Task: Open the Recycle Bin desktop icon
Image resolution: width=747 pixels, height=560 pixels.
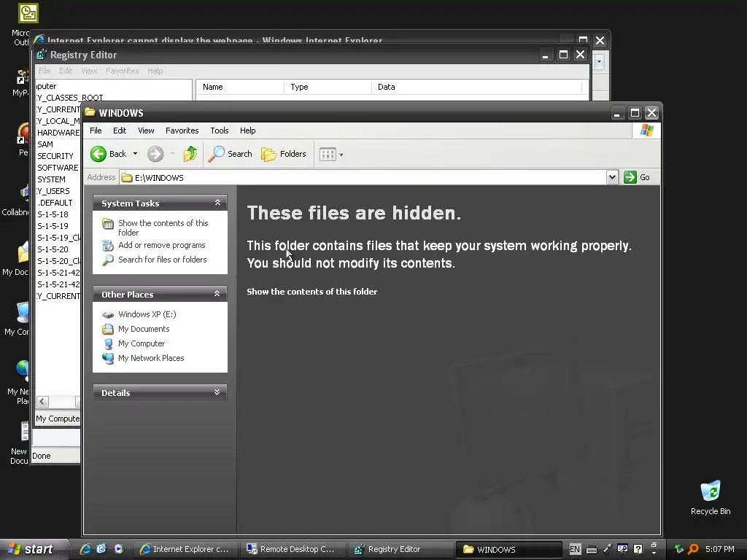Action: 711,497
